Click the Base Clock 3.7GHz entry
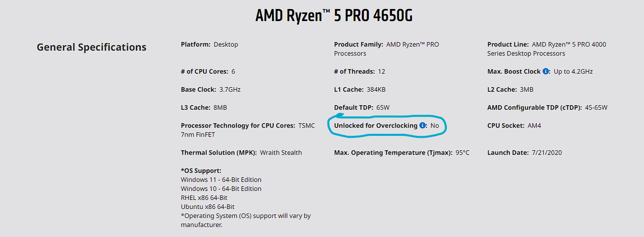The image size is (644, 237). [x=210, y=90]
